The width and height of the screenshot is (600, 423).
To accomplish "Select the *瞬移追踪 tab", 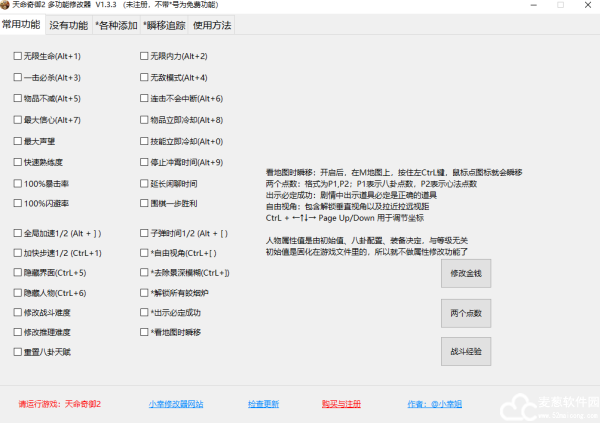I will [163, 24].
